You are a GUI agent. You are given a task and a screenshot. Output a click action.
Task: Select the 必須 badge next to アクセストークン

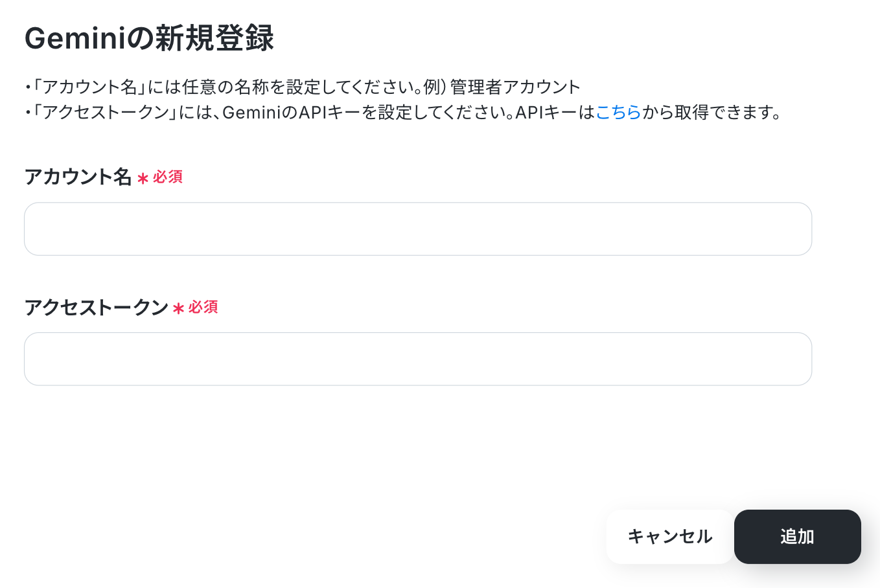click(x=203, y=307)
